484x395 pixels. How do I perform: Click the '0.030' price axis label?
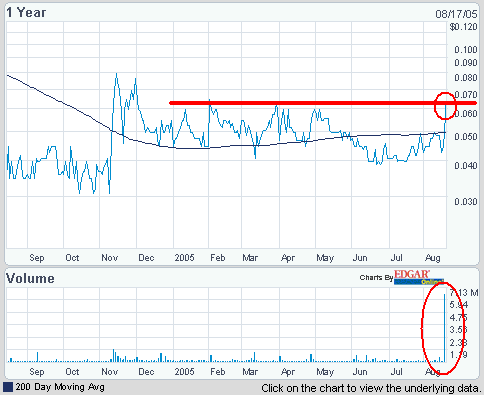(466, 202)
